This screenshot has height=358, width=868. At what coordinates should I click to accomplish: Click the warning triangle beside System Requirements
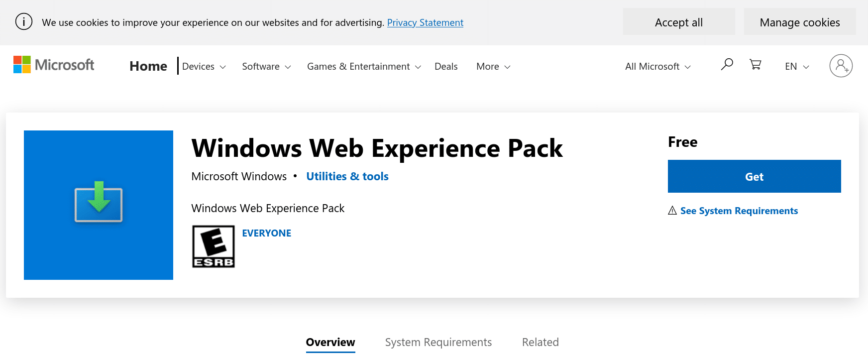tap(672, 211)
